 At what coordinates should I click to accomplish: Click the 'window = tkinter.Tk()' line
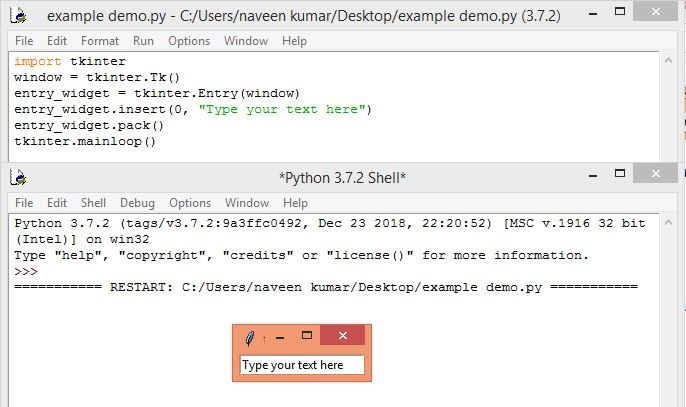97,77
